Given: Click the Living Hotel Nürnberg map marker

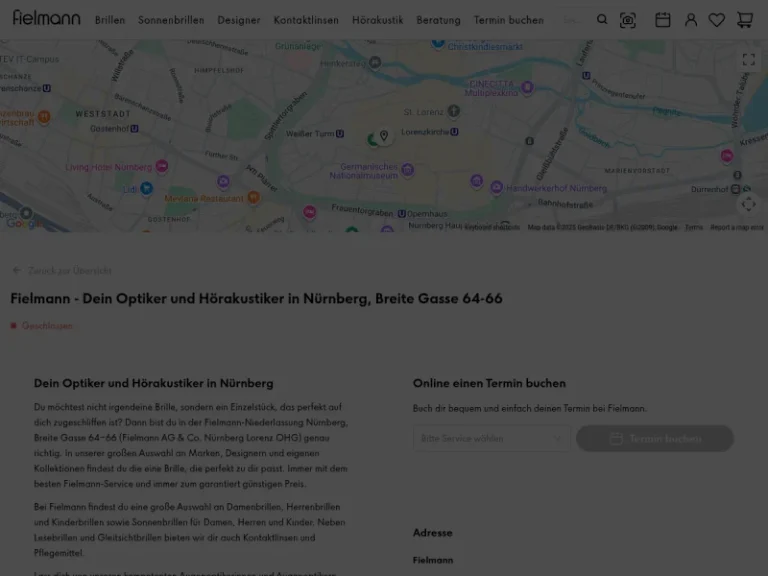Looking at the screenshot, I should pos(162,167).
